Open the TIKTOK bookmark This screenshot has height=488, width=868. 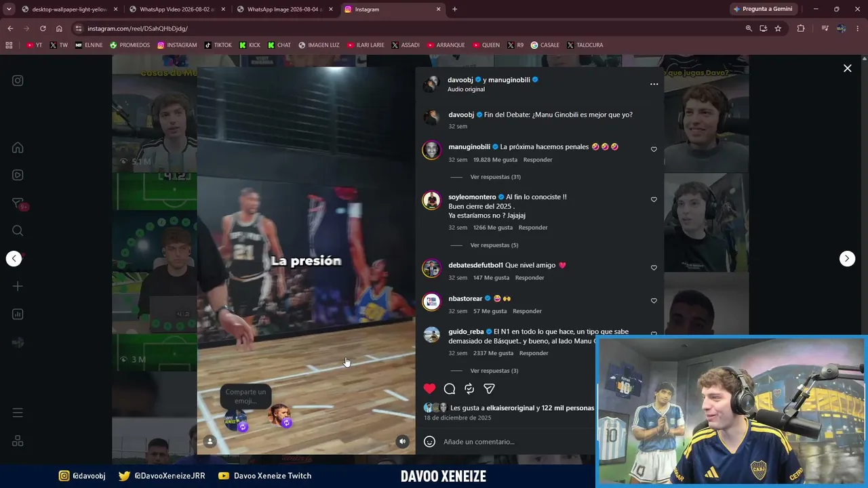(218, 45)
